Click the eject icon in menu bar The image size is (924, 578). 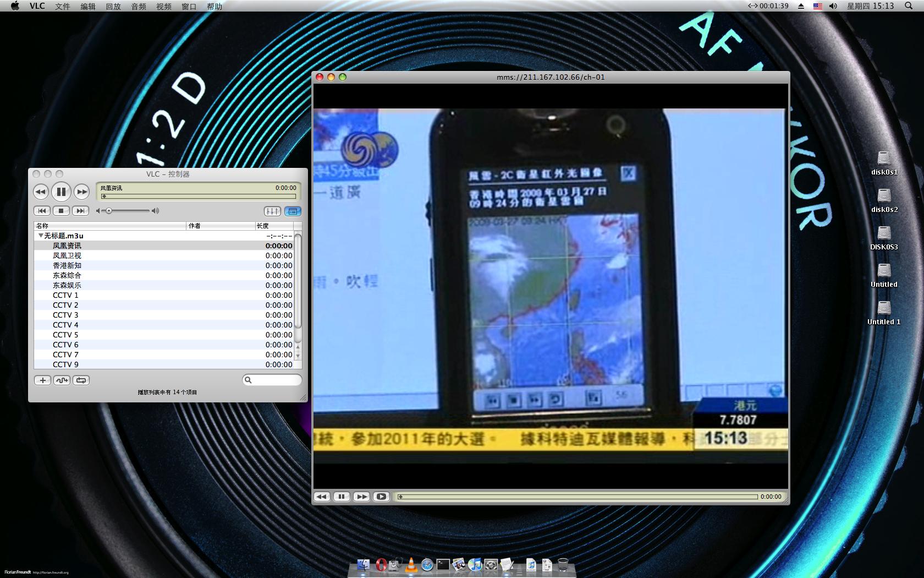click(x=801, y=6)
